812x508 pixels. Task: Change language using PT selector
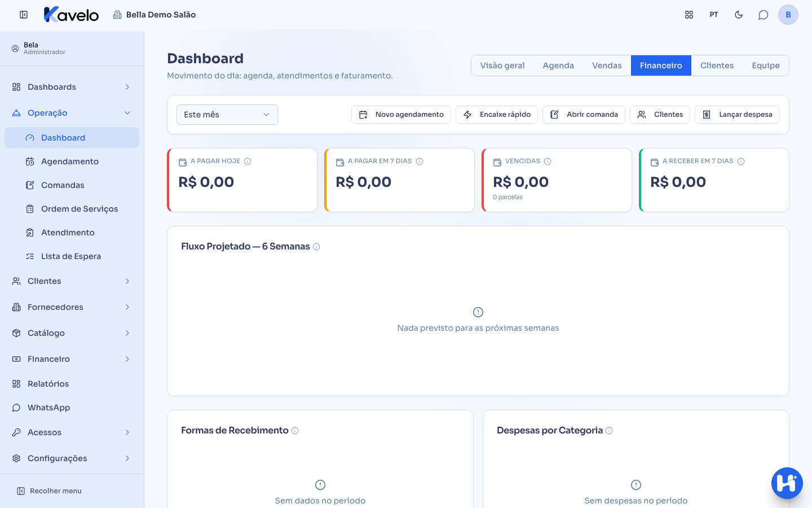(714, 15)
